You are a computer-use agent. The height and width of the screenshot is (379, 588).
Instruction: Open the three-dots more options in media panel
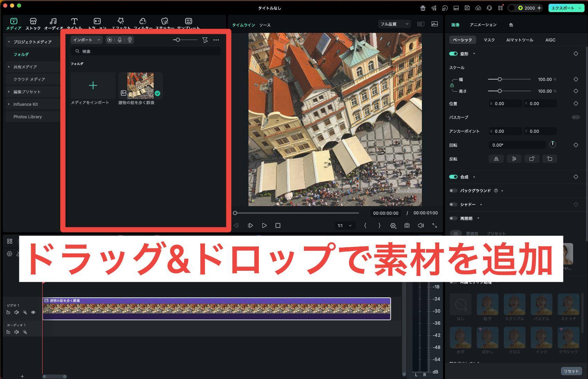click(216, 40)
